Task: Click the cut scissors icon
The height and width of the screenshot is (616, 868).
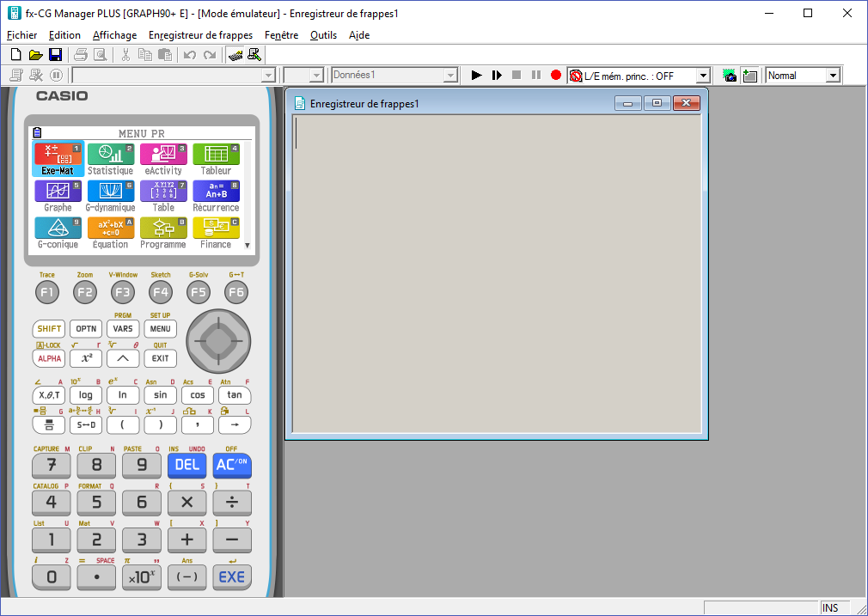Action: click(125, 55)
